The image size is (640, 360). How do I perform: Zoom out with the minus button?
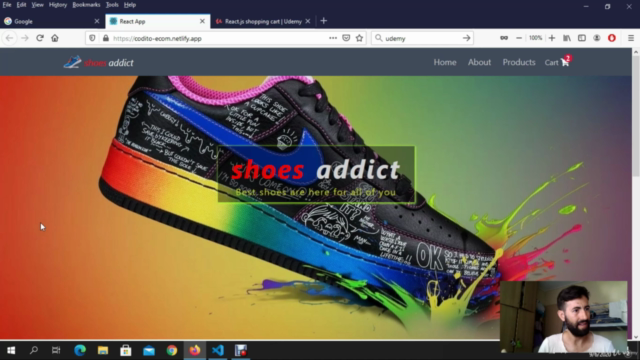click(x=519, y=38)
